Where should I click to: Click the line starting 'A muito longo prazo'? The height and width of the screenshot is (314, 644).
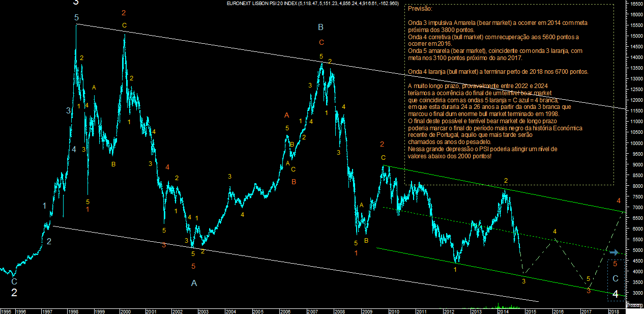click(478, 85)
